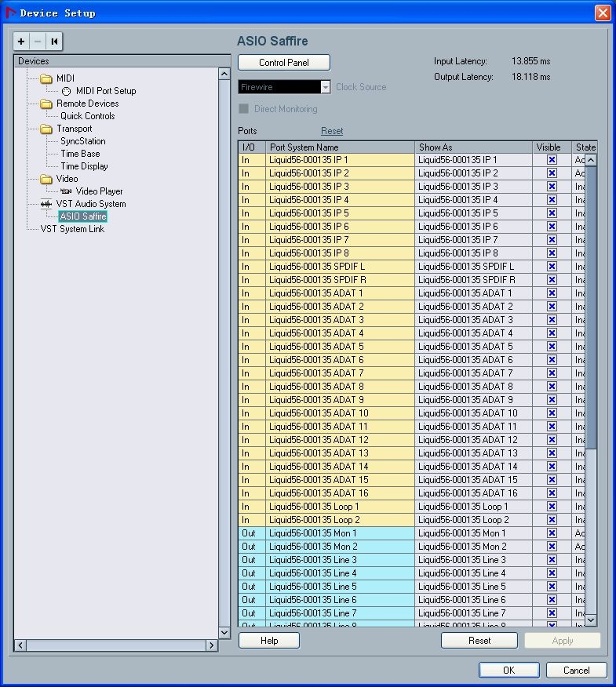Select Video Player in device tree
616x687 pixels.
coord(99,191)
